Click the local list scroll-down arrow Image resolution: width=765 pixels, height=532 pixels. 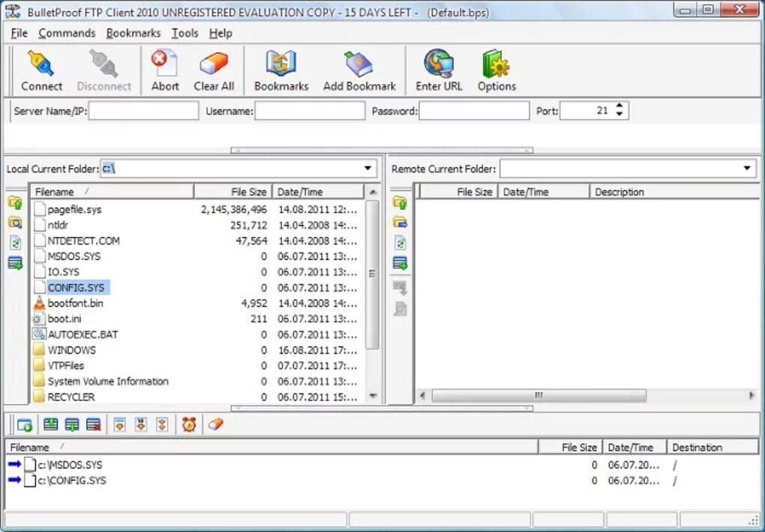pos(373,396)
